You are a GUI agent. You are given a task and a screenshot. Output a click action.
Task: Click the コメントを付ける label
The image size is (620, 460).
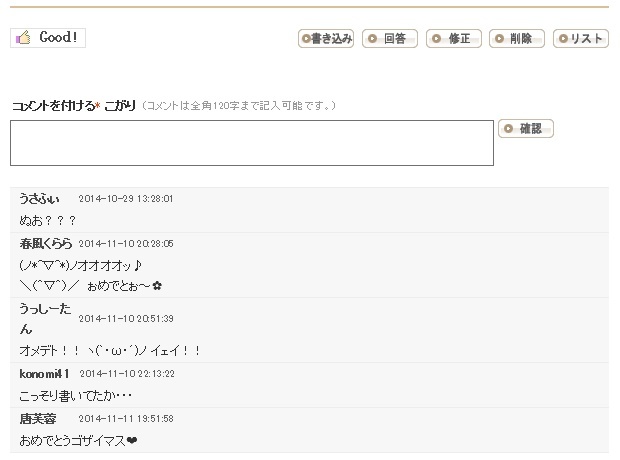[x=54, y=105]
